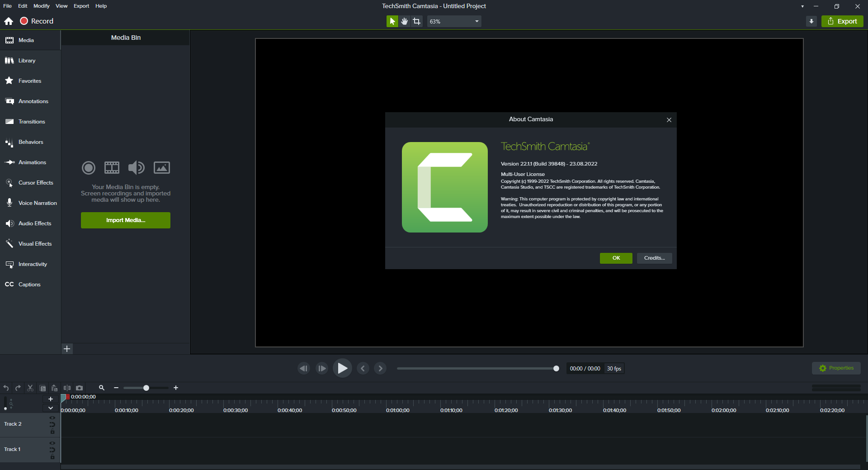Add a new track with plus button
Viewport: 868px width, 470px height.
point(51,399)
